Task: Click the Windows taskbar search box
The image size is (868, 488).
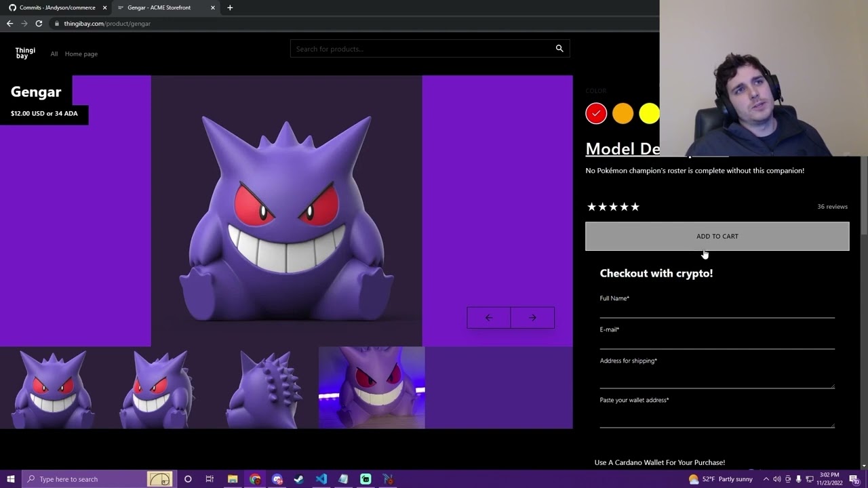Action: pos(99,479)
